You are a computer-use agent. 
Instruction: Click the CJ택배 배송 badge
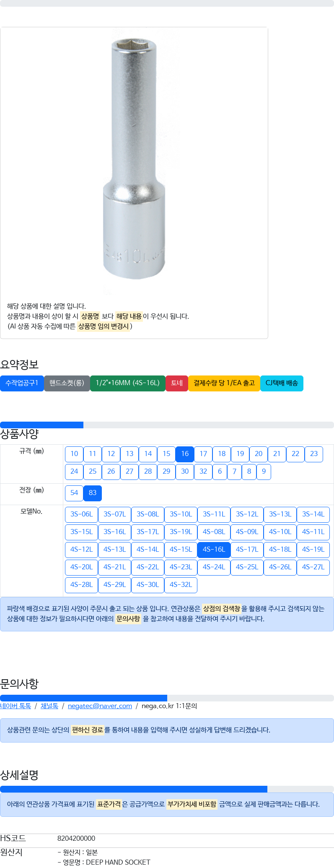pos(282,383)
